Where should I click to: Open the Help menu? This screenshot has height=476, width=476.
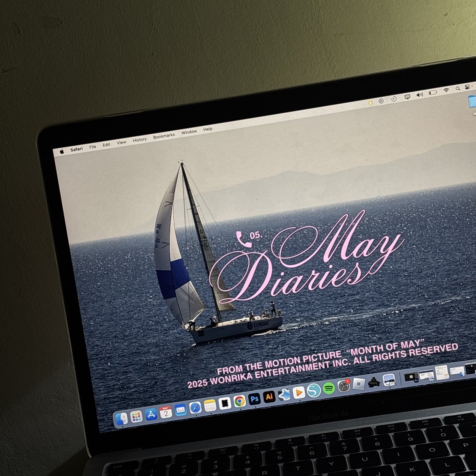[x=208, y=129]
